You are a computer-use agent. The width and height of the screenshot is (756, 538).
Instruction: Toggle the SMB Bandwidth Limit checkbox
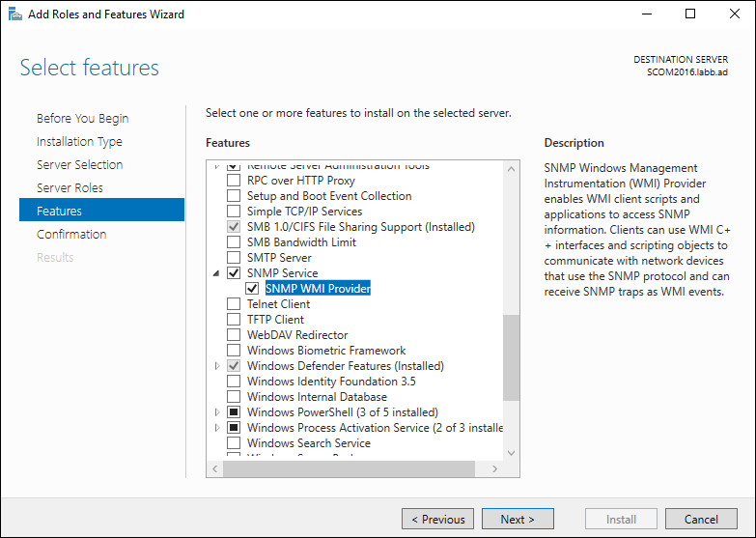(x=234, y=242)
